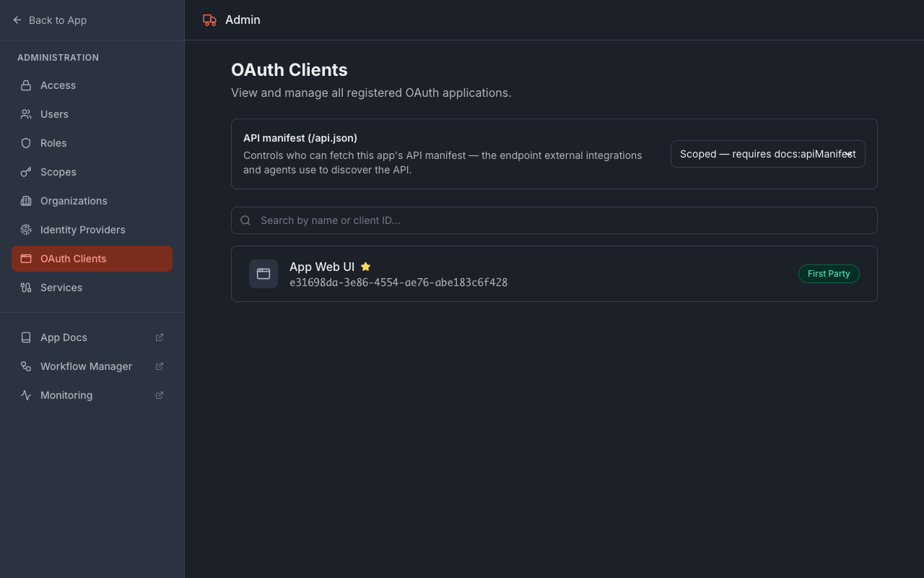Click the workflow icon beside Workflow Manager

(26, 366)
